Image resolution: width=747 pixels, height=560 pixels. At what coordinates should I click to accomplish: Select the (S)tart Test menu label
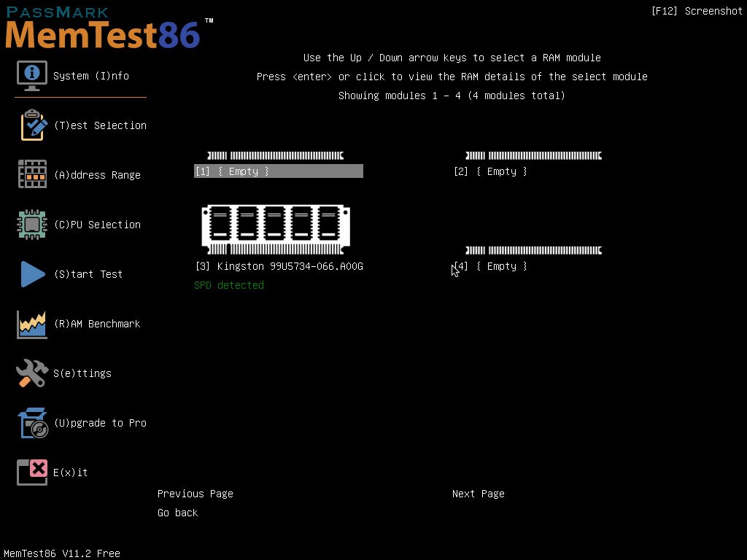tap(88, 274)
